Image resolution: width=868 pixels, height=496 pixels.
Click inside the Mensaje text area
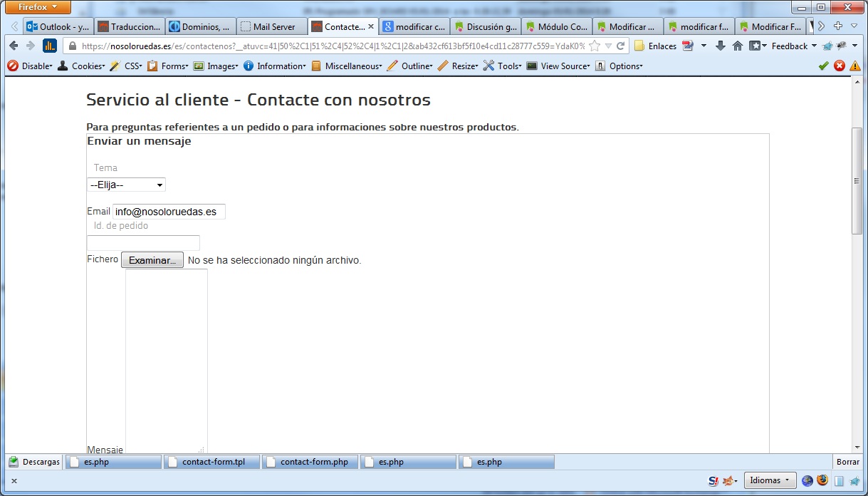167,361
